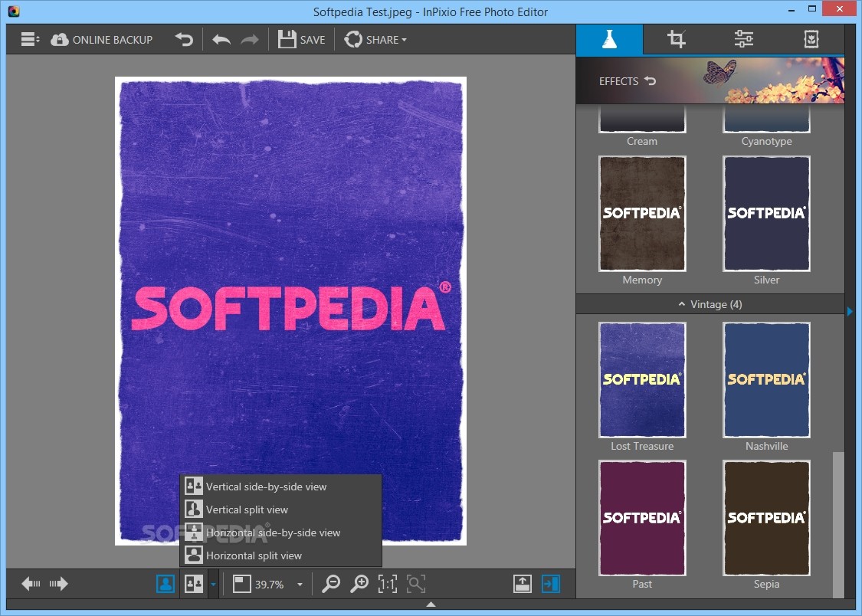Click the Nashville effect label

766,446
